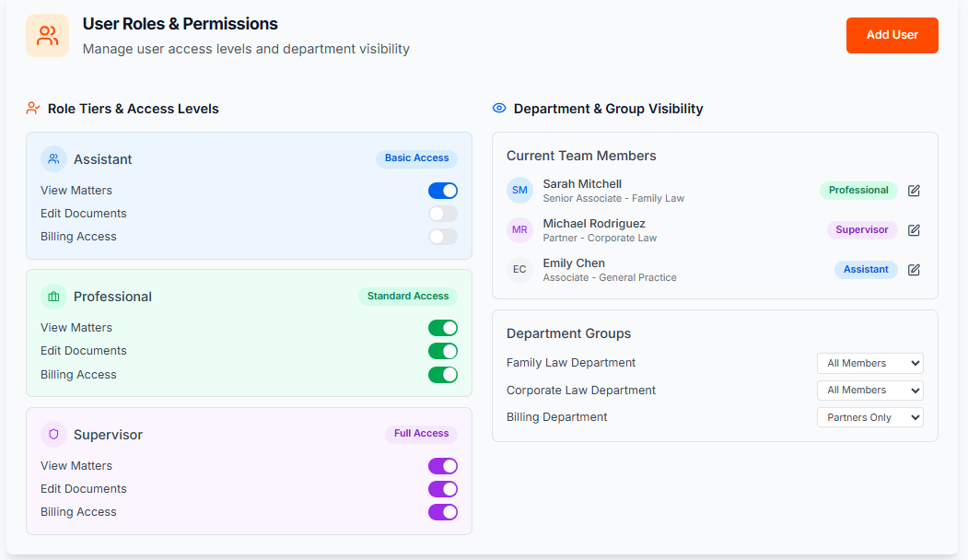Viewport: 968px width, 560px height.
Task: Open edit pencil for Emily Chen
Action: click(x=914, y=270)
